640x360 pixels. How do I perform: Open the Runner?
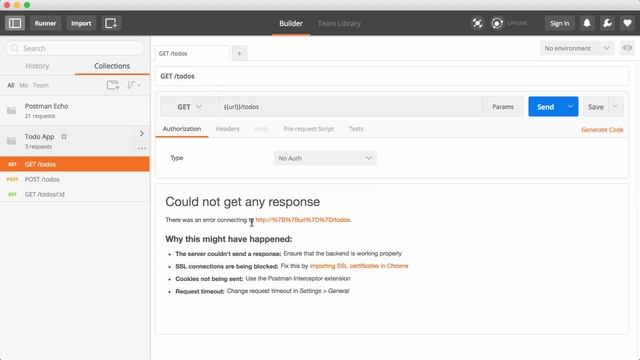(x=45, y=23)
